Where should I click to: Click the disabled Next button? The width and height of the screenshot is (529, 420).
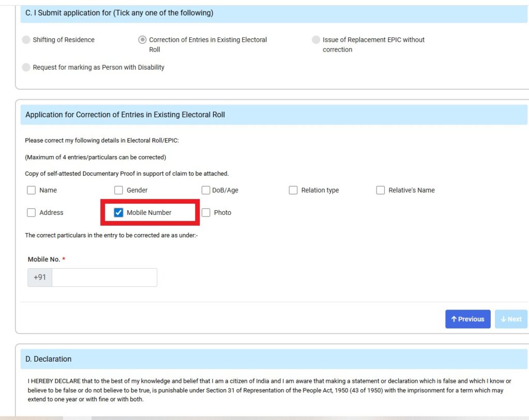511,319
